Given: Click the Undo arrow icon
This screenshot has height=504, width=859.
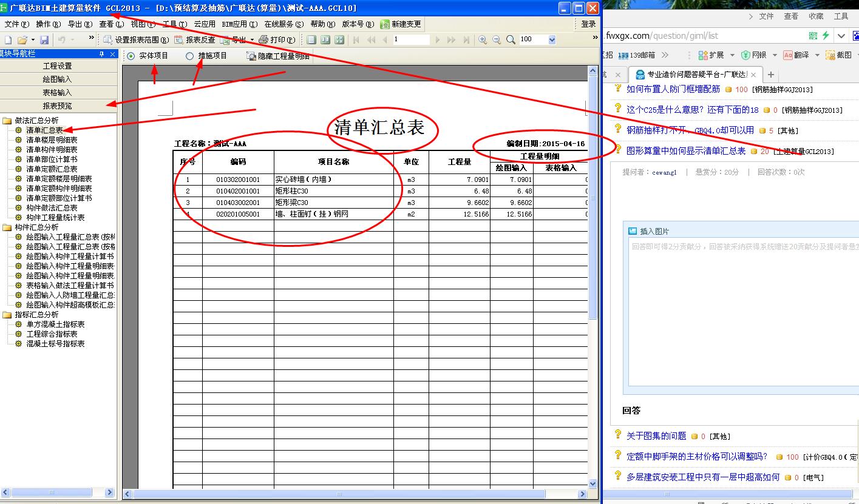Looking at the screenshot, I should pos(62,39).
